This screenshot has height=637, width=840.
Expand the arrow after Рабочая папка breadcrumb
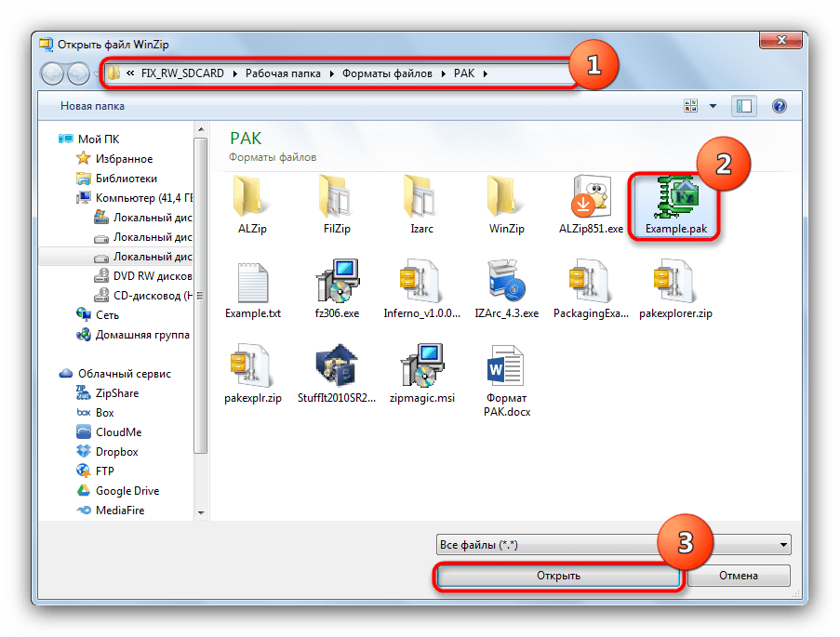pos(331,74)
